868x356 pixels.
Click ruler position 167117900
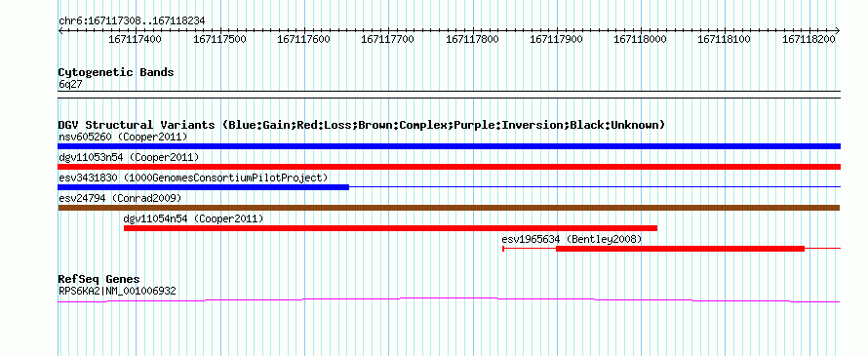tap(556, 39)
